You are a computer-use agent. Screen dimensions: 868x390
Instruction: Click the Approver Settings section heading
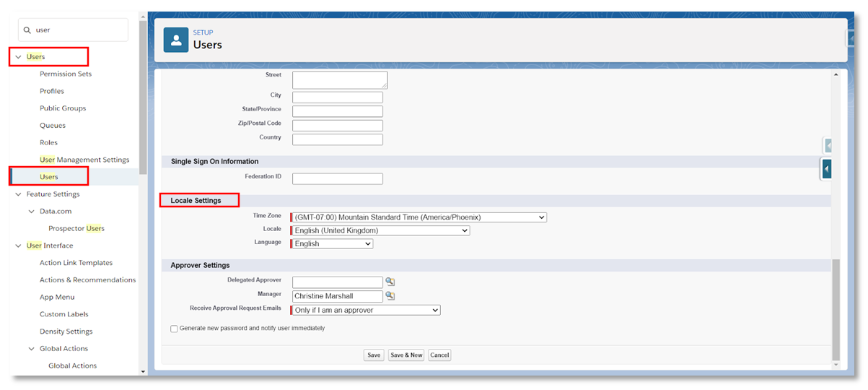(201, 265)
